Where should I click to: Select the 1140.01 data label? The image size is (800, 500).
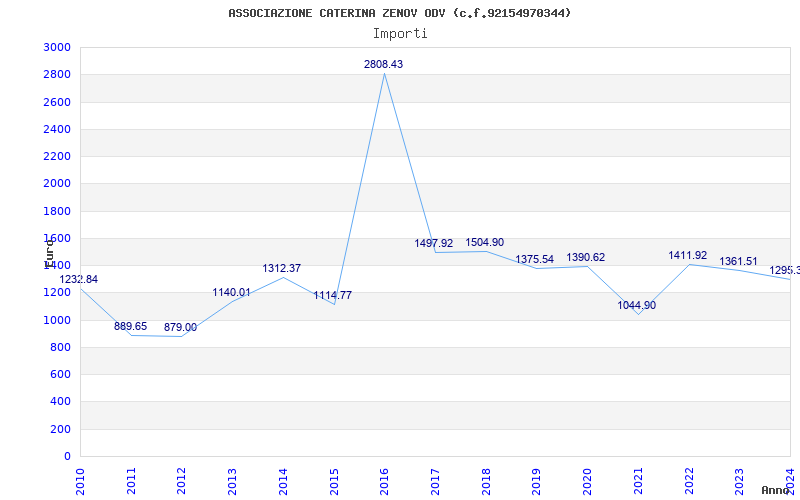(231, 292)
